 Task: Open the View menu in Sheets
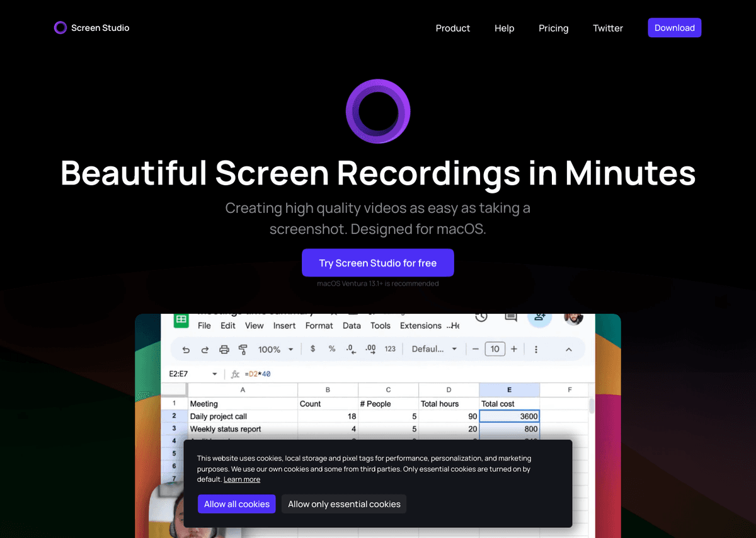(255, 326)
